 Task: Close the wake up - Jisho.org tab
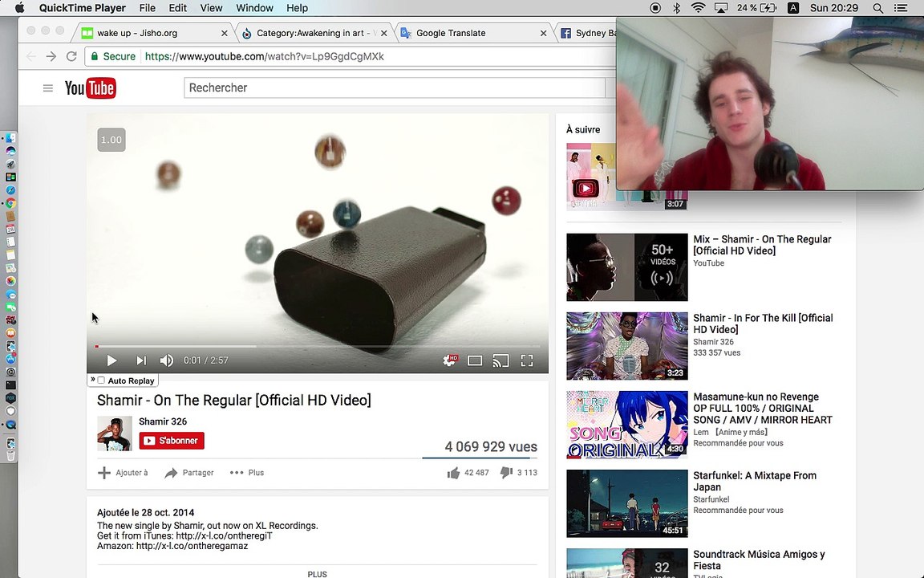[224, 33]
